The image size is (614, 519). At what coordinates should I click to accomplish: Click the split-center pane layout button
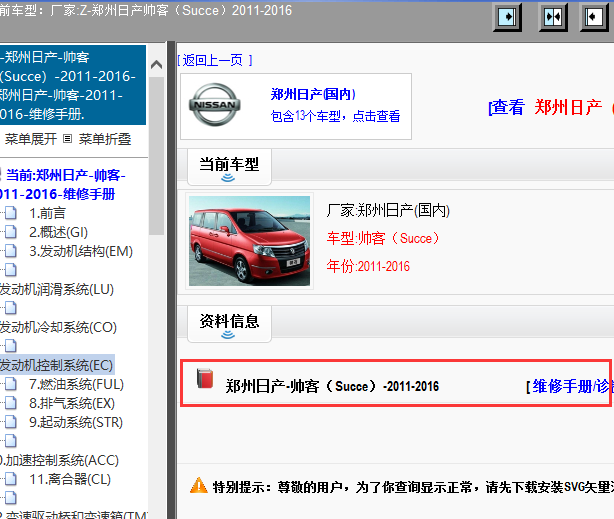click(x=553, y=17)
